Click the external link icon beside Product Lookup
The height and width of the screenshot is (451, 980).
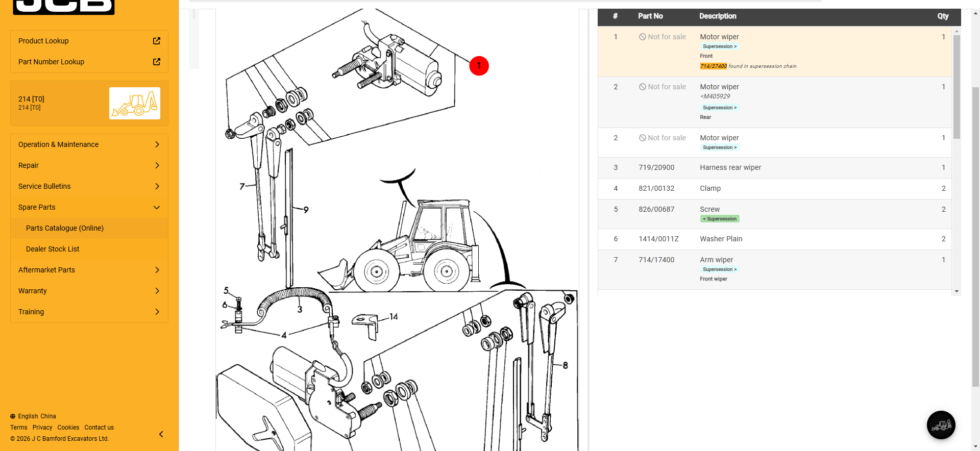coord(157,41)
